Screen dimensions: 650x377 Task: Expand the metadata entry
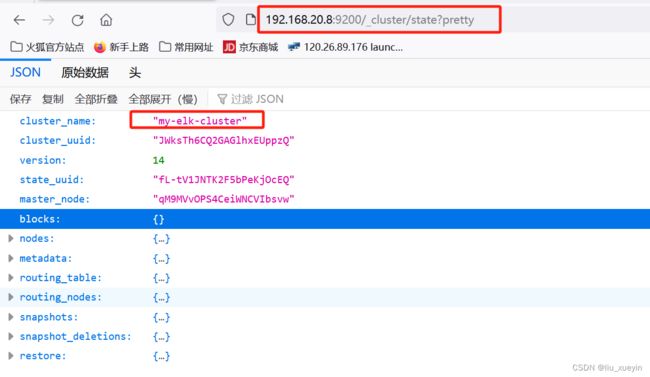point(11,258)
